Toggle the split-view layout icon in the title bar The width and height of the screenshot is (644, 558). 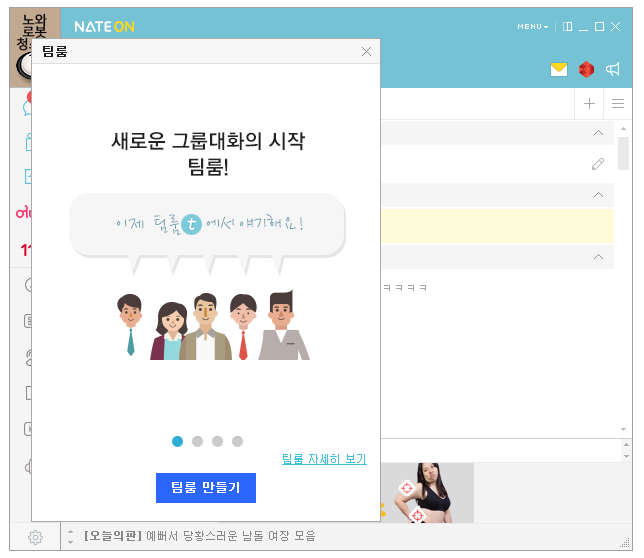pos(568,27)
